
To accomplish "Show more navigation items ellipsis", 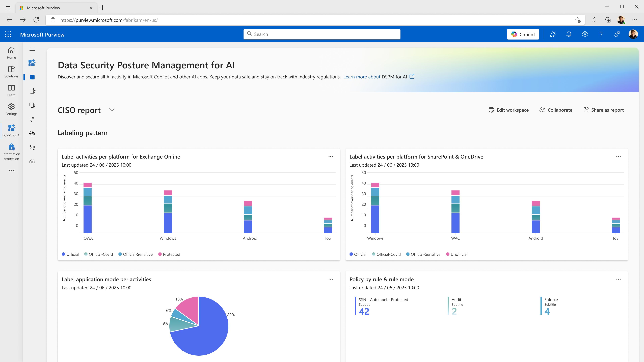I will [11, 170].
